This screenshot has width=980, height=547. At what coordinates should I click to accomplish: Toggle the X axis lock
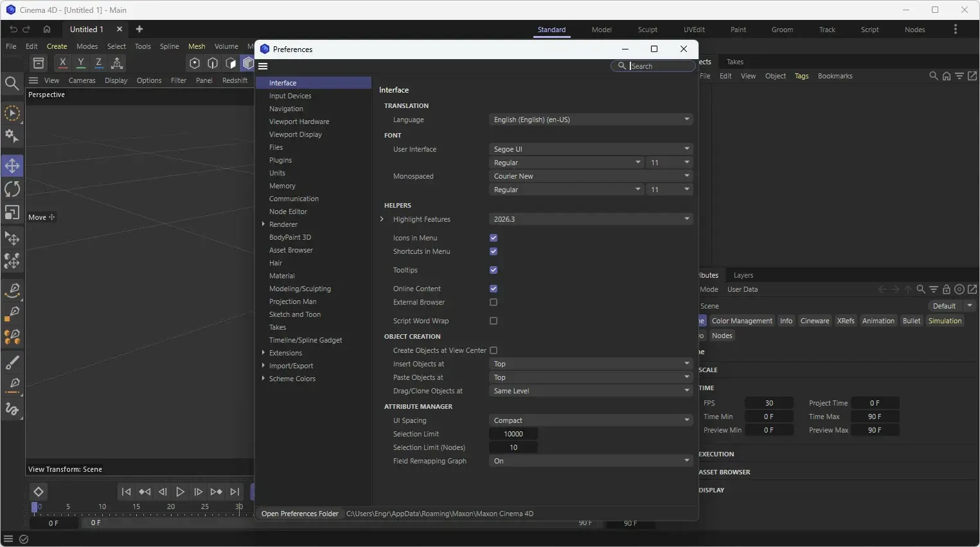pyautogui.click(x=62, y=63)
